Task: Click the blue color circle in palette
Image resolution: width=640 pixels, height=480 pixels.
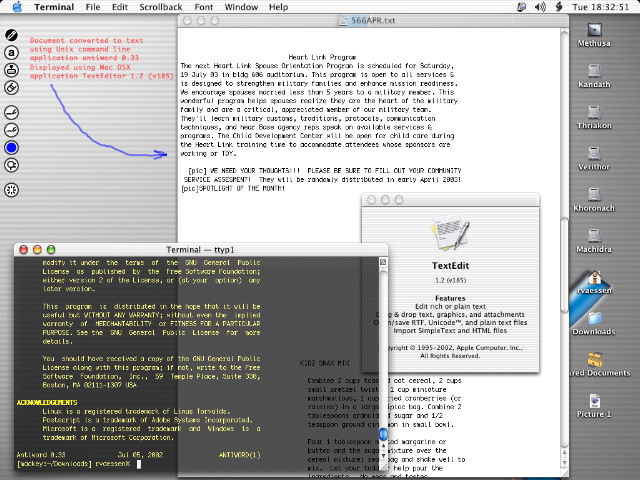Action: pos(12,148)
